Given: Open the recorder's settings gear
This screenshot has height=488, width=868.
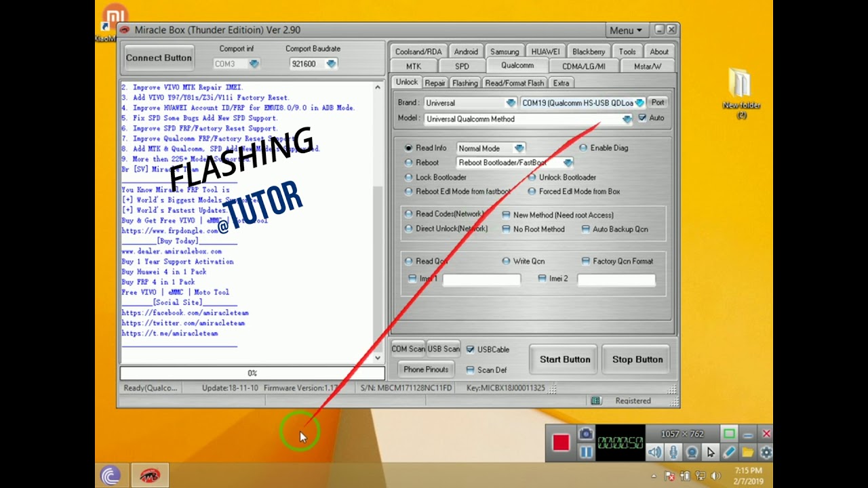Looking at the screenshot, I should click(766, 452).
